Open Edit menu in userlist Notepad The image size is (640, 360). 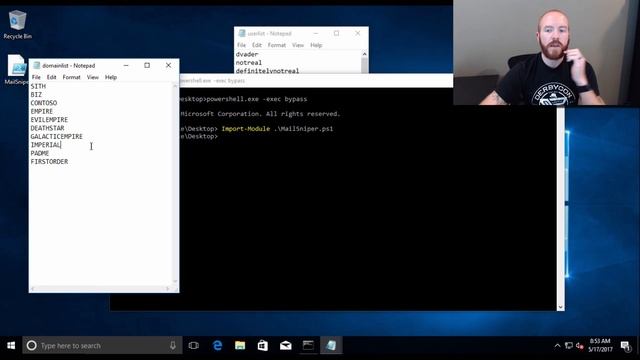(257, 45)
